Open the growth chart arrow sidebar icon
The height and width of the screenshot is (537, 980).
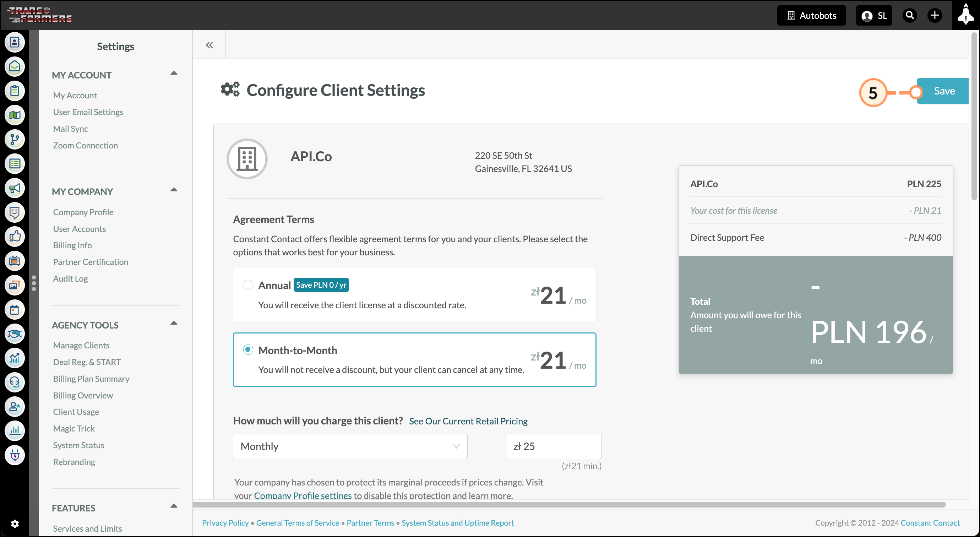coord(15,358)
